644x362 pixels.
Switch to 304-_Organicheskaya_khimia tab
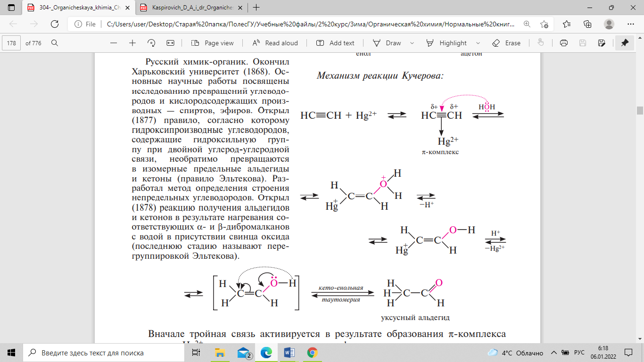tap(77, 8)
